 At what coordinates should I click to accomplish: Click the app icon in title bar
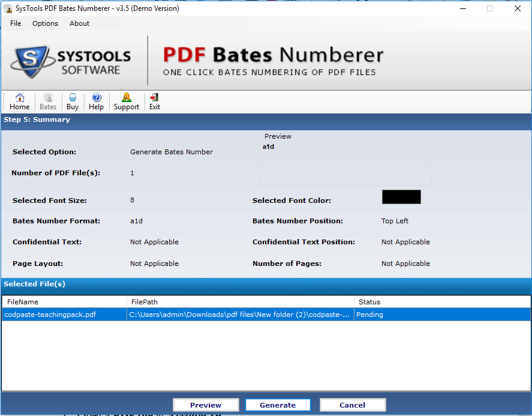[7, 8]
